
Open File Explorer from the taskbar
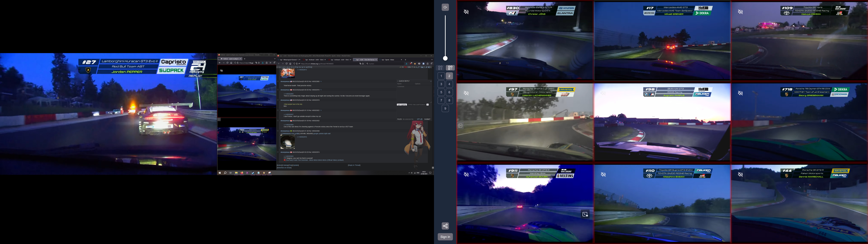click(236, 173)
